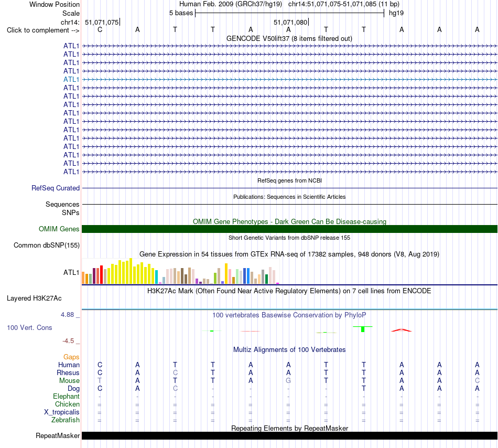This screenshot has height=448, width=498.
Task: Click the 'RefSeq genes from NCBI' title
Action: click(x=289, y=180)
